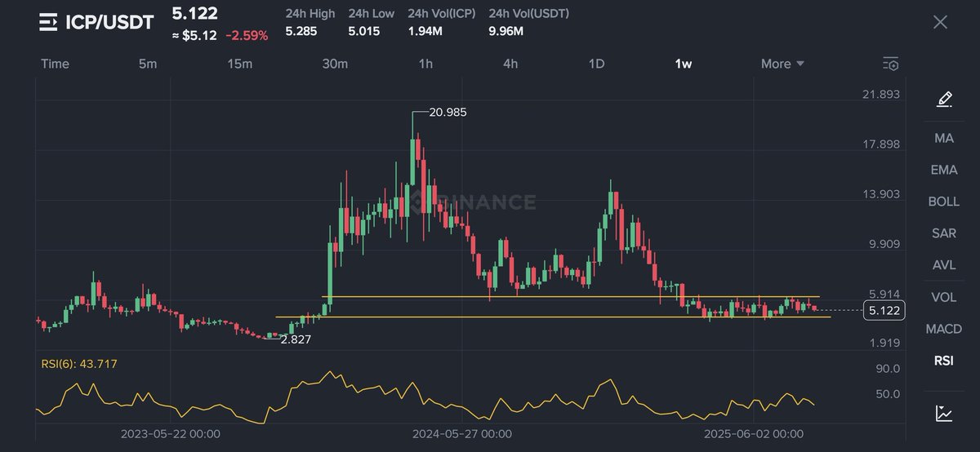
Task: Open the chart settings icon
Action: 891,64
